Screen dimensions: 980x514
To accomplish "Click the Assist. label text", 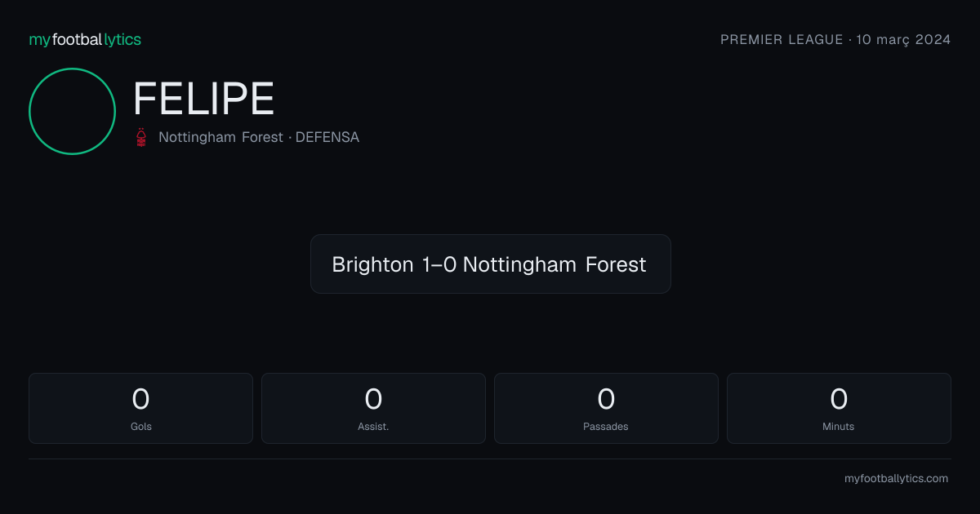I will 373,426.
